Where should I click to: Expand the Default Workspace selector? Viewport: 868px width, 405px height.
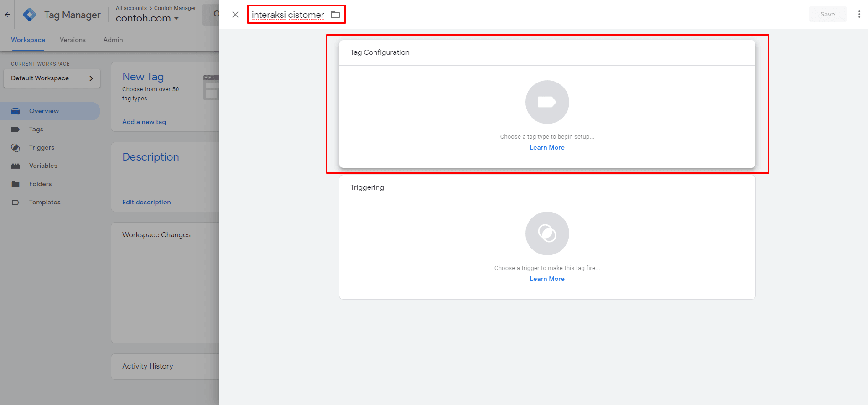(52, 78)
